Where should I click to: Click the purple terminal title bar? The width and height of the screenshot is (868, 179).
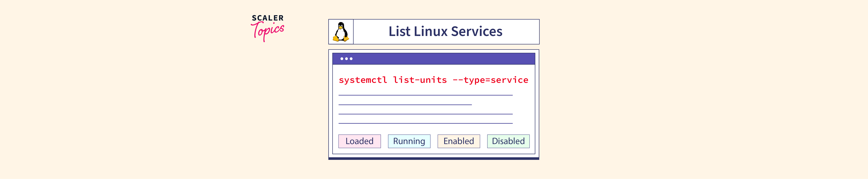[438, 59]
